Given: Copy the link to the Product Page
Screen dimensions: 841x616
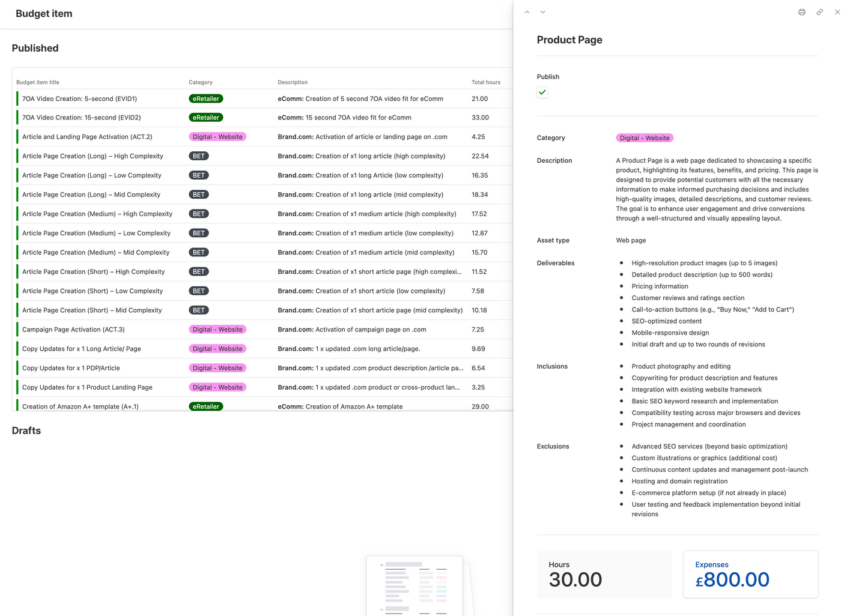Looking at the screenshot, I should coord(819,12).
